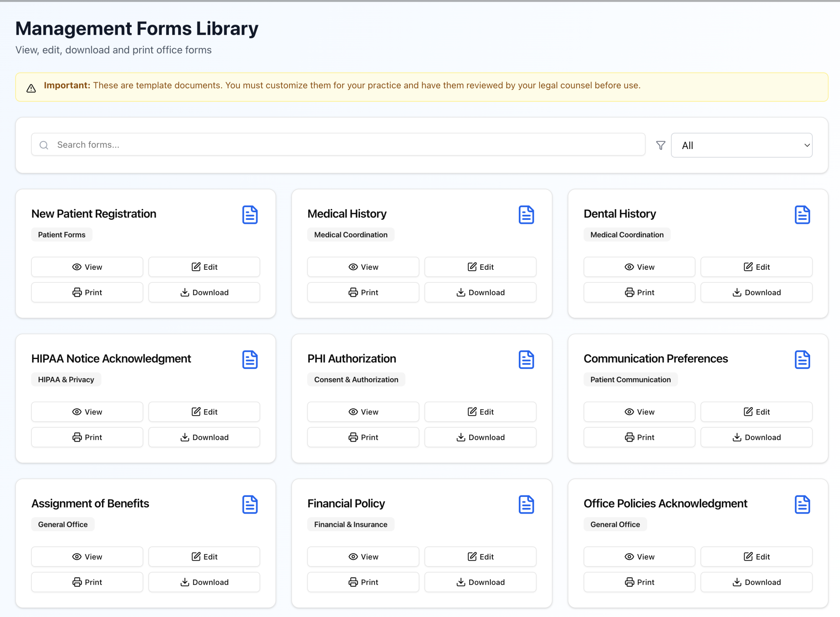The height and width of the screenshot is (617, 840).
Task: View the Office Policies Acknowledgment form
Action: tap(640, 557)
